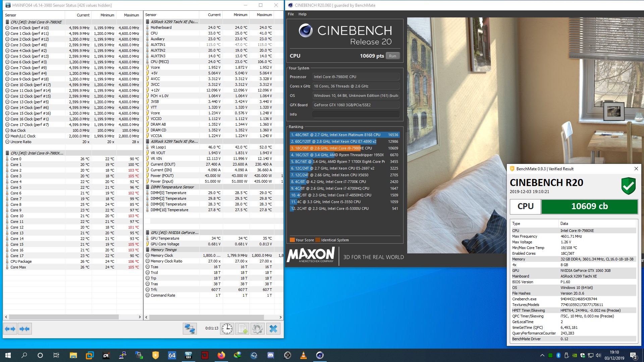644x362 pixels.
Task: Open AIDA64 icon on taskbar
Action: pyautogui.click(x=172, y=355)
